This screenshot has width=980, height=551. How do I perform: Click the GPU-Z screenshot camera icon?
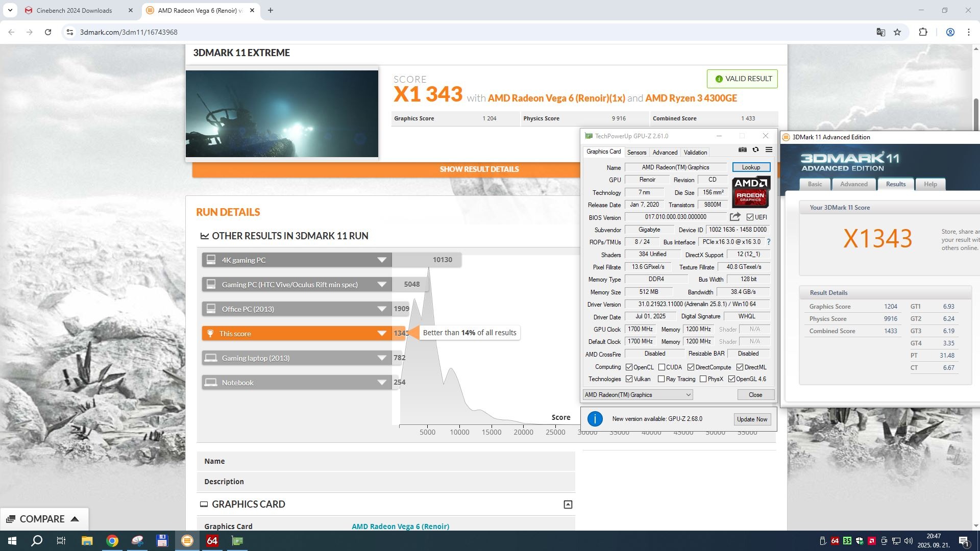coord(743,149)
